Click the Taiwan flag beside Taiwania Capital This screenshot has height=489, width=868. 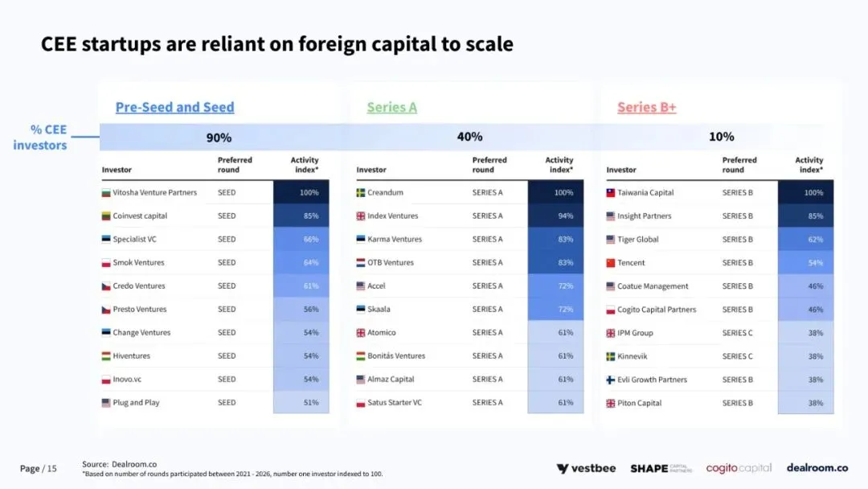pos(611,193)
